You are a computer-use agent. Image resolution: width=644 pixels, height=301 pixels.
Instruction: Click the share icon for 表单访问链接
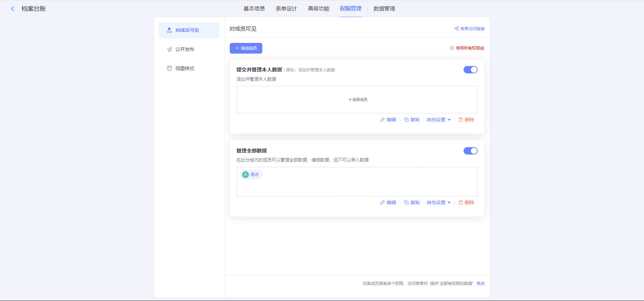click(457, 28)
